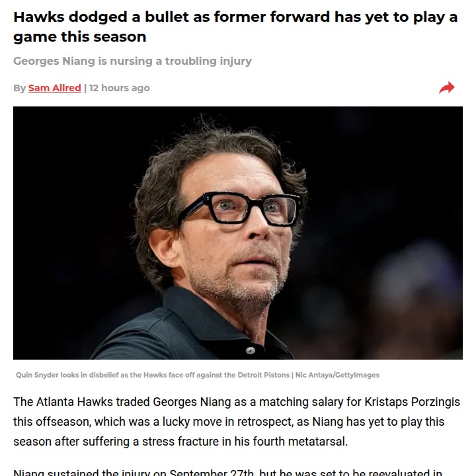
Task: Click the Quin Snyder hero photo
Action: pyautogui.click(x=238, y=233)
